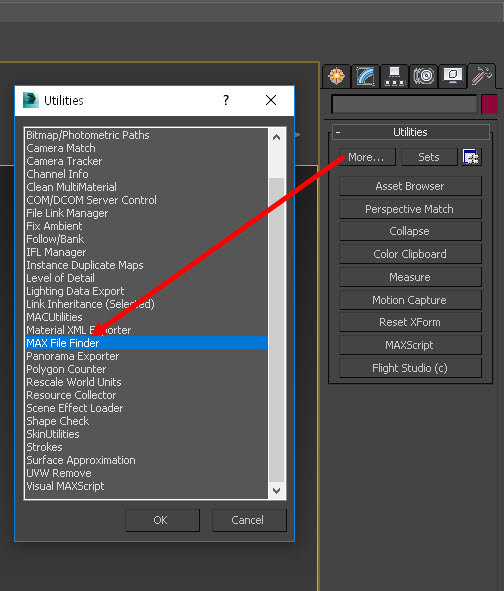
Task: Click the More... button
Action: pyautogui.click(x=368, y=157)
